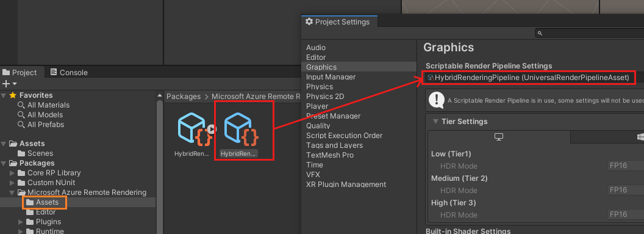Open Tags and Layers settings
The image size is (644, 234).
click(x=334, y=145)
